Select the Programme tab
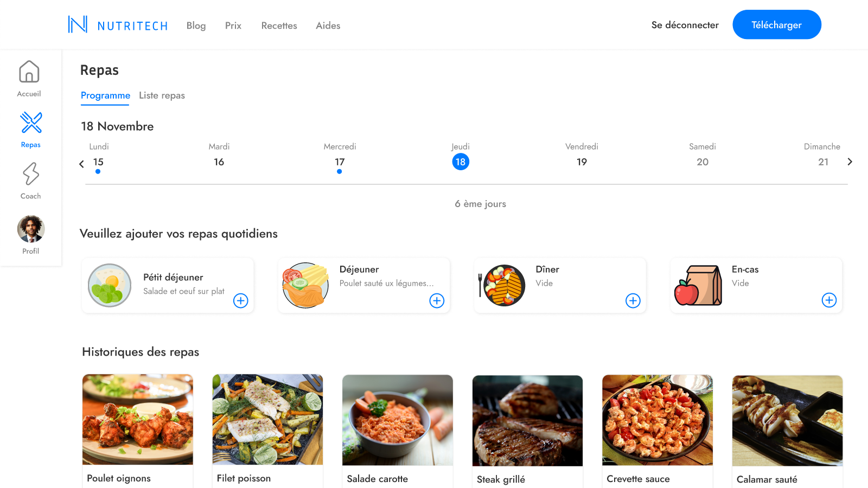This screenshot has width=868, height=488. pos(105,96)
